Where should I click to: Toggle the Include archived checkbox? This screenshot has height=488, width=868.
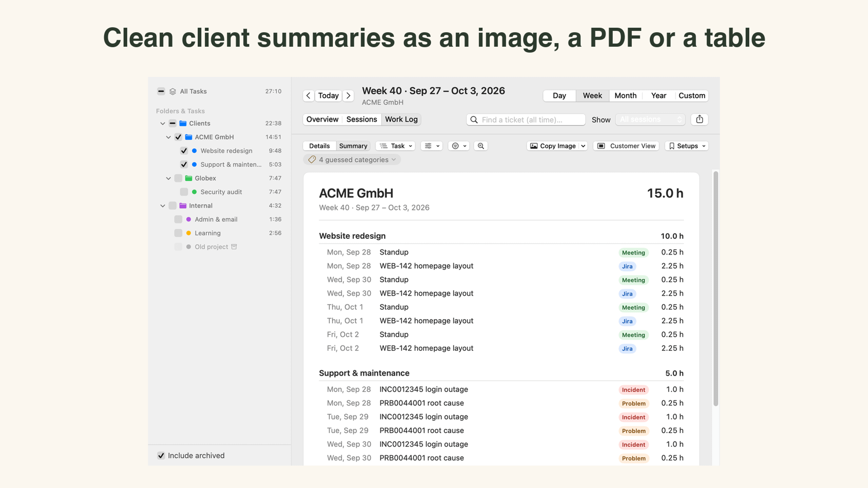coord(161,455)
